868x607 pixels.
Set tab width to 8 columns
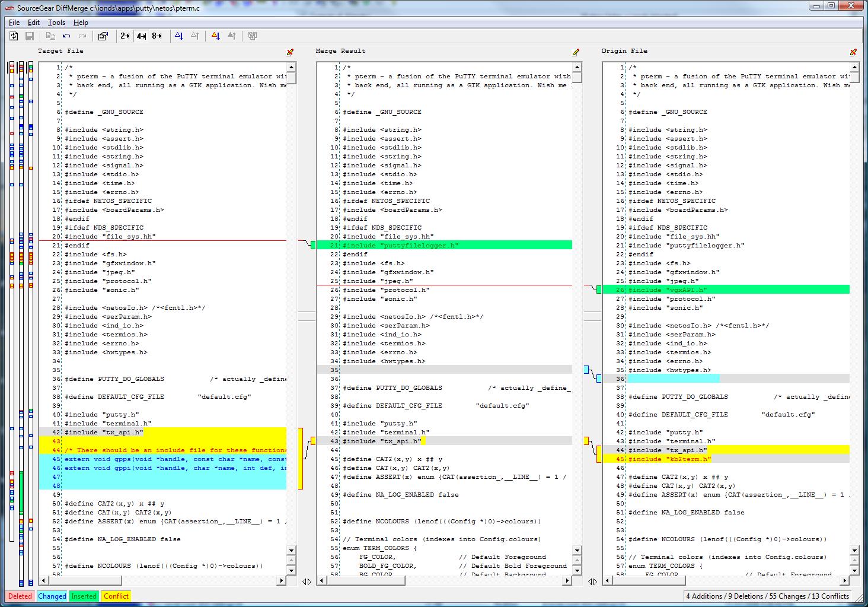click(x=157, y=36)
